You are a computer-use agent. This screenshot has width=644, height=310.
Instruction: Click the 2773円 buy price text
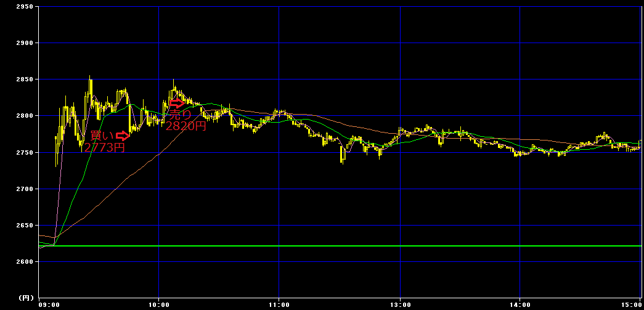tap(104, 147)
